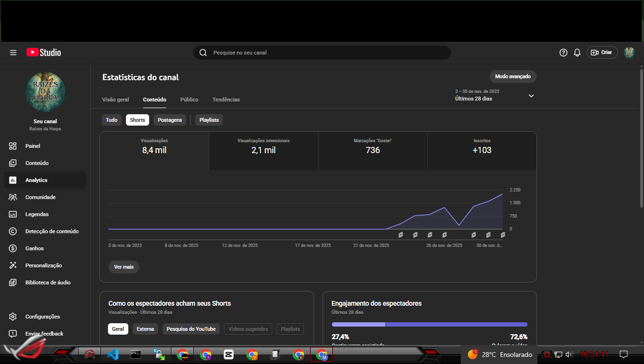Image resolution: width=644 pixels, height=364 pixels.
Task: Select the Postagens filter chip
Action: pos(170,120)
